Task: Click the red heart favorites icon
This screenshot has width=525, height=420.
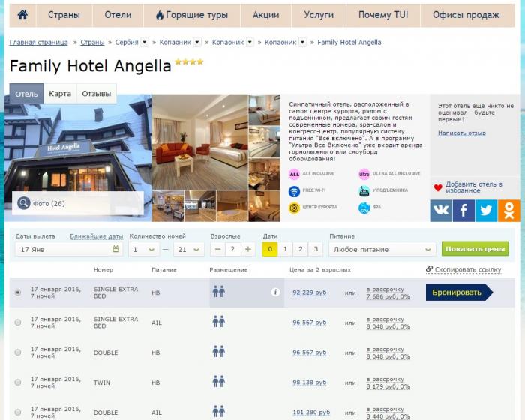Action: 438,188
